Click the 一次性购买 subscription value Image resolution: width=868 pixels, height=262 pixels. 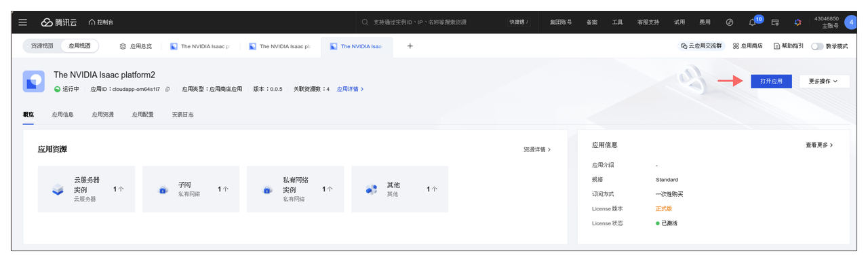click(669, 194)
